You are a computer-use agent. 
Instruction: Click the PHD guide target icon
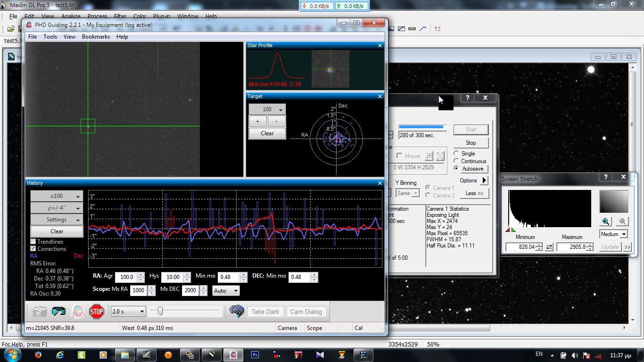78,312
